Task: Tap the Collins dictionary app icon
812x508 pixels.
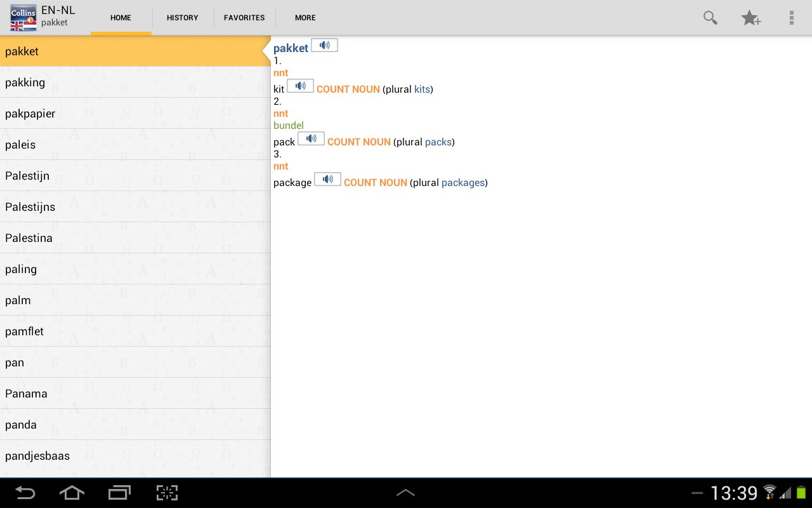Action: pyautogui.click(x=23, y=18)
